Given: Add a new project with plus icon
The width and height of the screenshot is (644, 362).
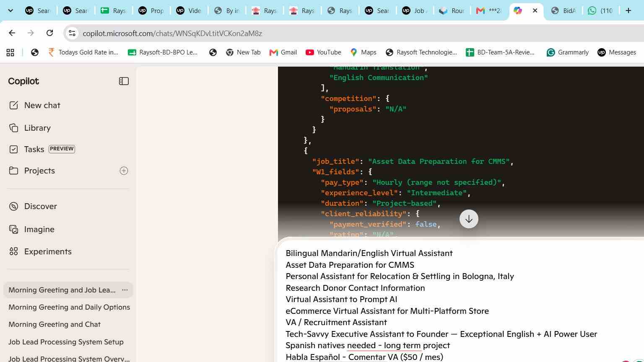Looking at the screenshot, I should 124,171.
